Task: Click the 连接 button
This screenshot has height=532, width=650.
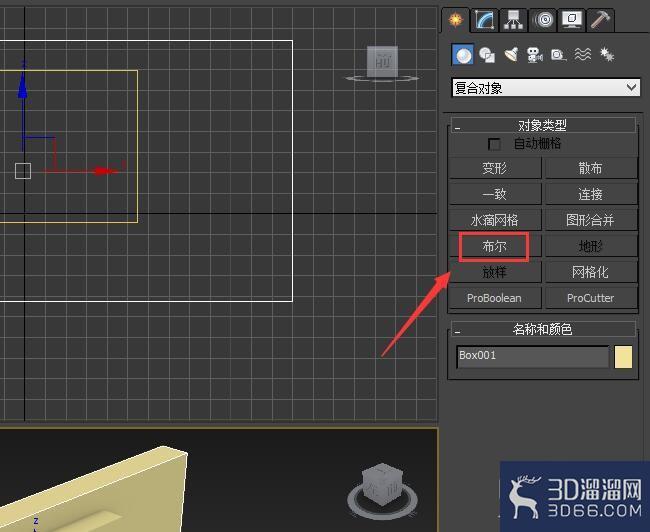Action: [x=591, y=194]
